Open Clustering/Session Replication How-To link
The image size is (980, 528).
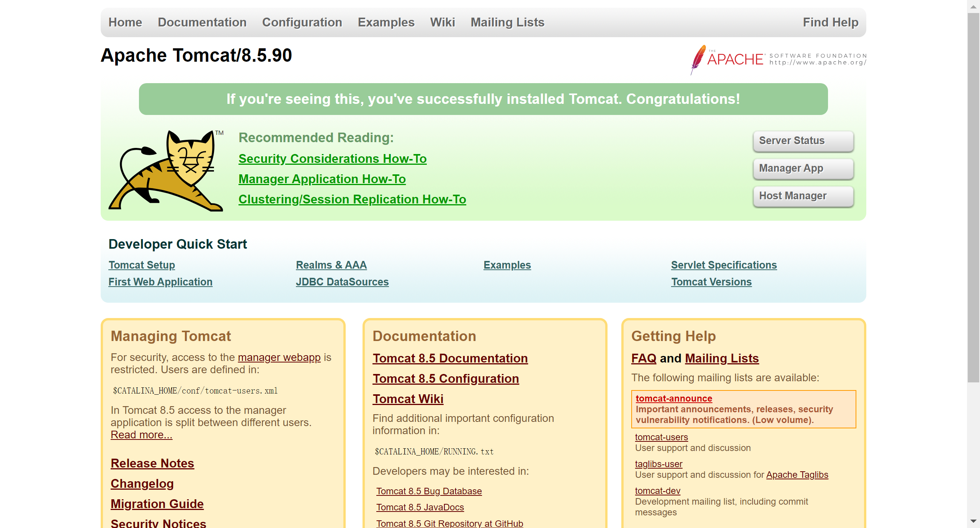point(352,199)
